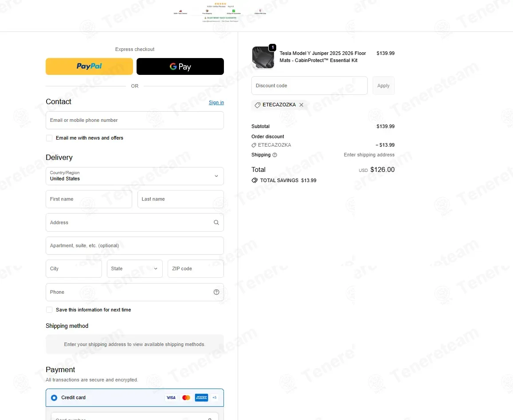
Task: Show the +5 additional card types
Action: [214, 398]
